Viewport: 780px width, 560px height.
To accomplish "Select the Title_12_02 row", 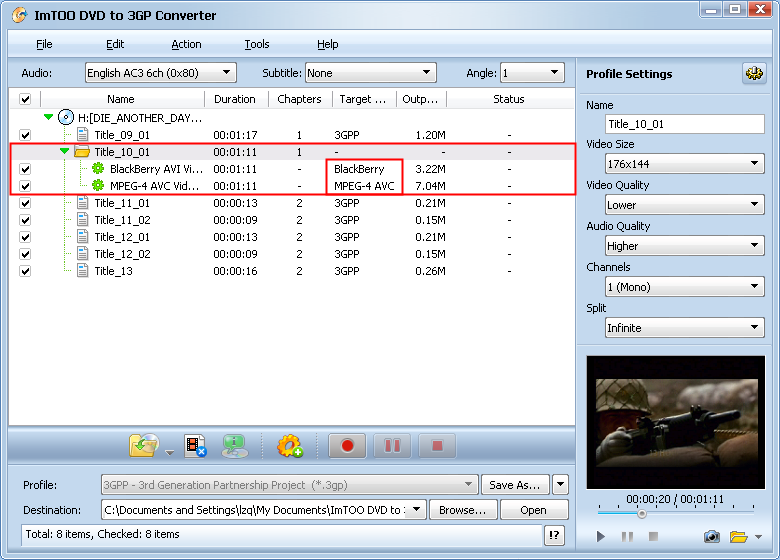I will (292, 254).
